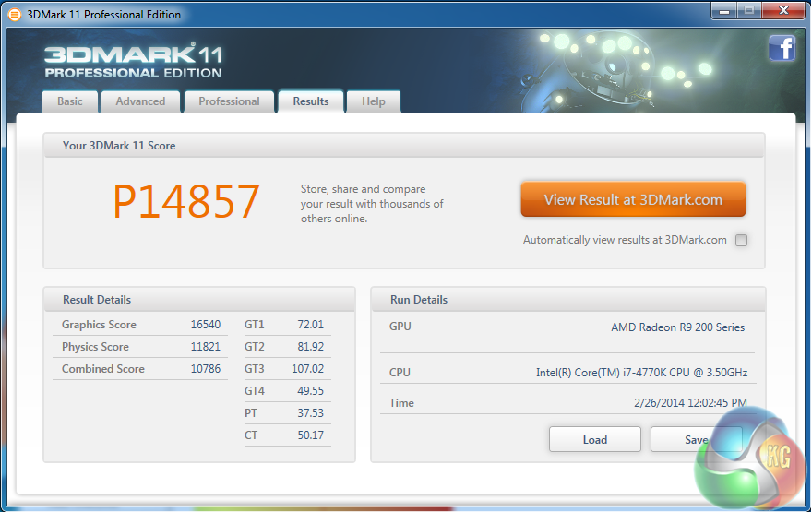This screenshot has width=812, height=512.
Task: Select the Graphics Score value 16540
Action: pyautogui.click(x=206, y=325)
